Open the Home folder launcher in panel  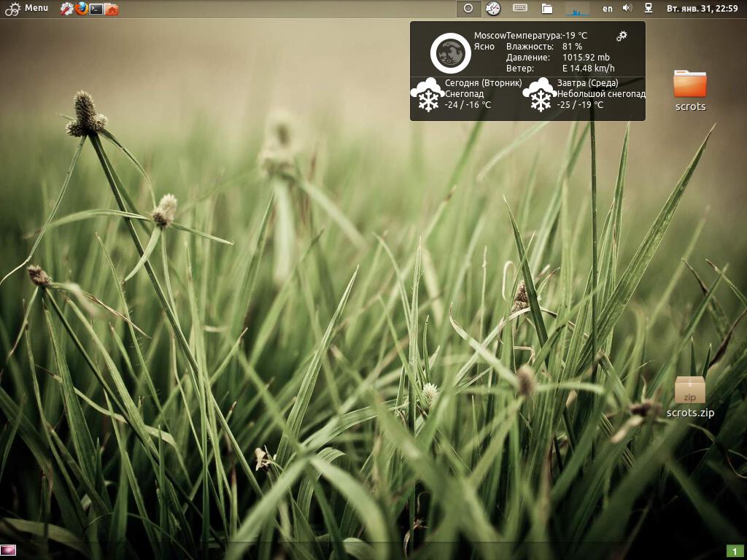(x=111, y=9)
